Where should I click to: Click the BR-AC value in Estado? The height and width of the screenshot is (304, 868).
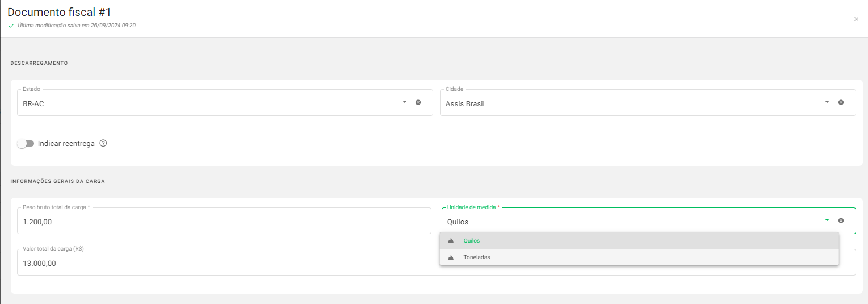33,104
